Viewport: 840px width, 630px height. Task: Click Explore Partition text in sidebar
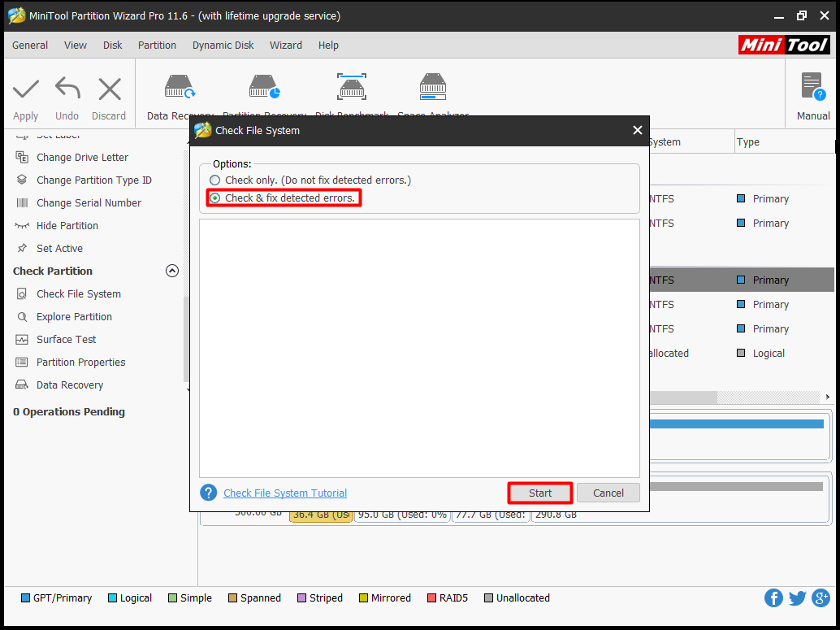(x=75, y=317)
